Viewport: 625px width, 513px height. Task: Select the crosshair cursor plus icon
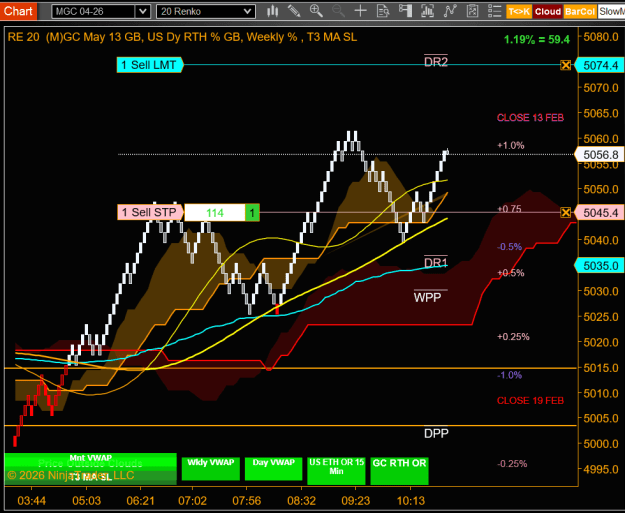(360, 11)
